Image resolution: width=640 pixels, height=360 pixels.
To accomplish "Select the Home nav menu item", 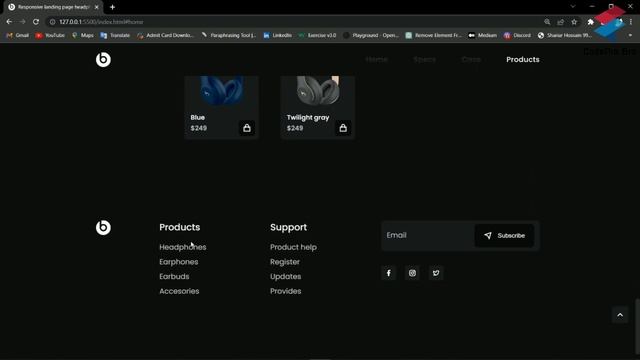I will point(376,60).
